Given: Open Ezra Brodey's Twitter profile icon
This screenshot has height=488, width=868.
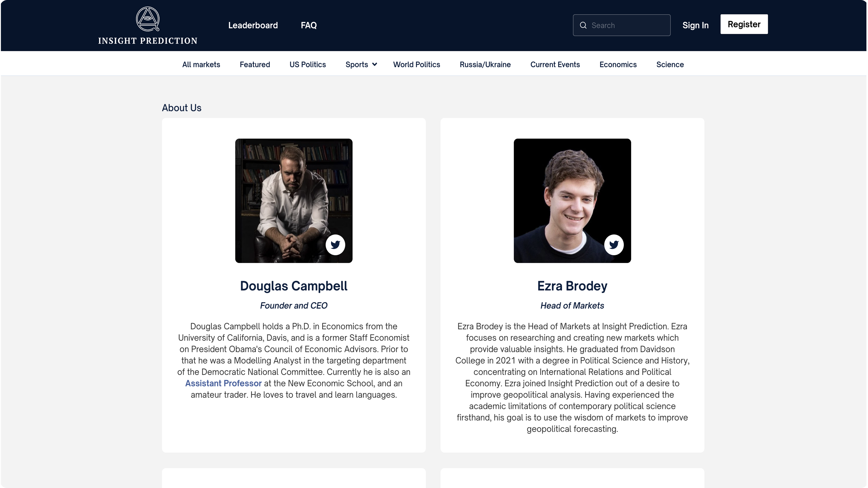Looking at the screenshot, I should click(x=614, y=244).
